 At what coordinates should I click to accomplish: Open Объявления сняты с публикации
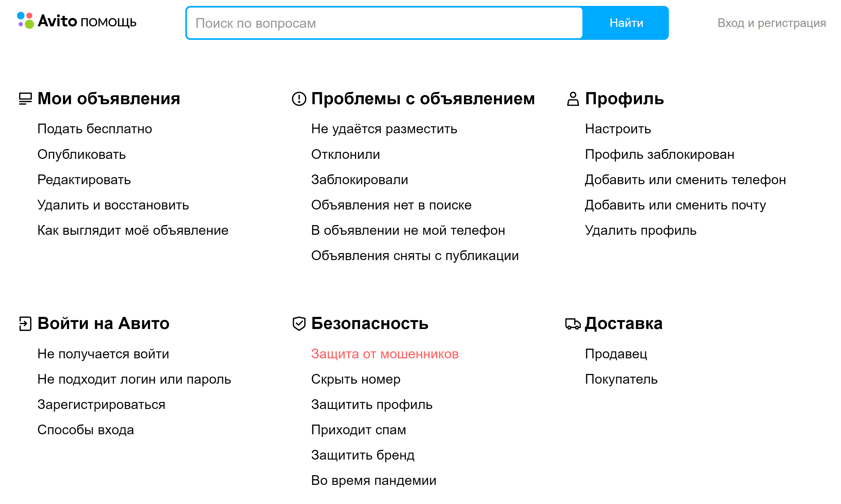coord(415,256)
